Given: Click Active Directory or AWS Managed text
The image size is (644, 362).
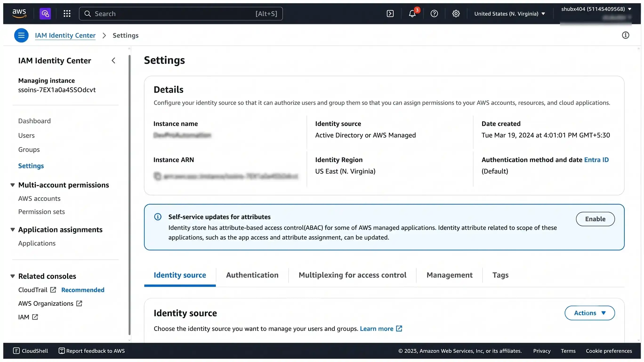Looking at the screenshot, I should 366,135.
